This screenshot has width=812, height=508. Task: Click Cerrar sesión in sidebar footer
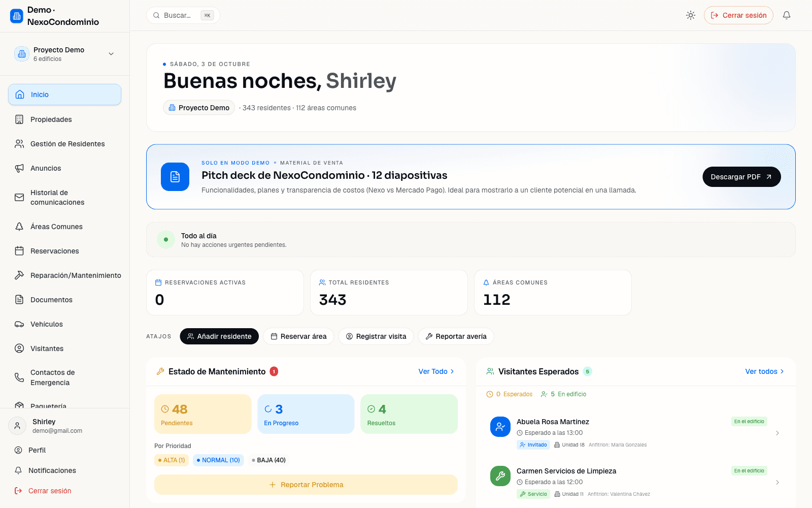point(65,491)
